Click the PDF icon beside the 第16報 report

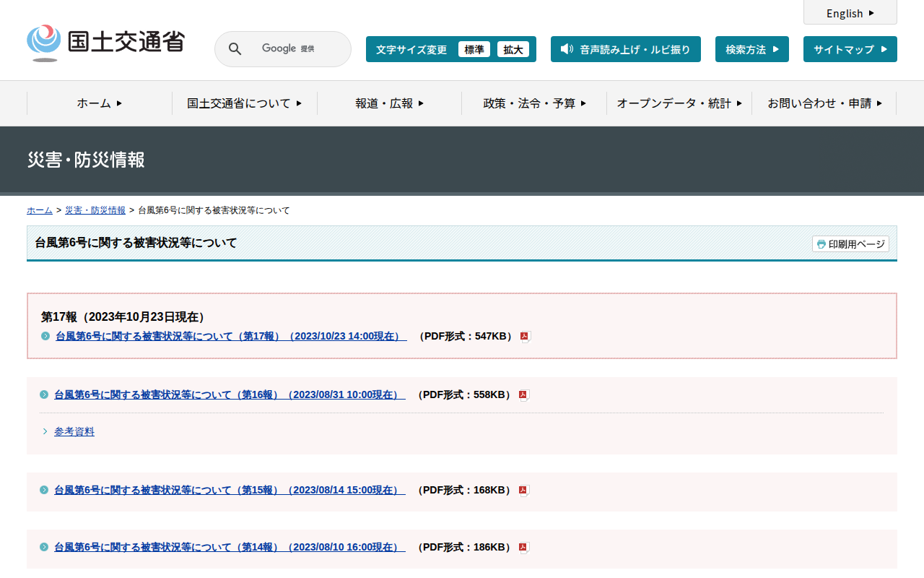pyautogui.click(x=524, y=395)
